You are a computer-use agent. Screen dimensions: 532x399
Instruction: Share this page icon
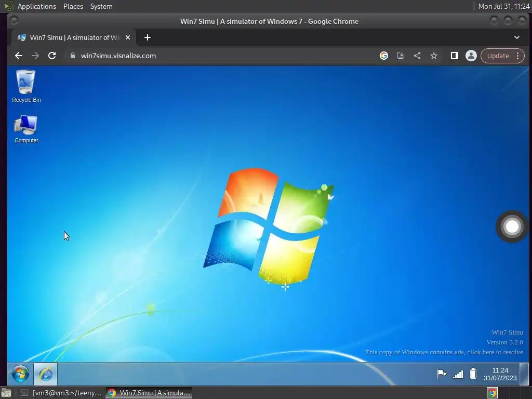click(417, 56)
